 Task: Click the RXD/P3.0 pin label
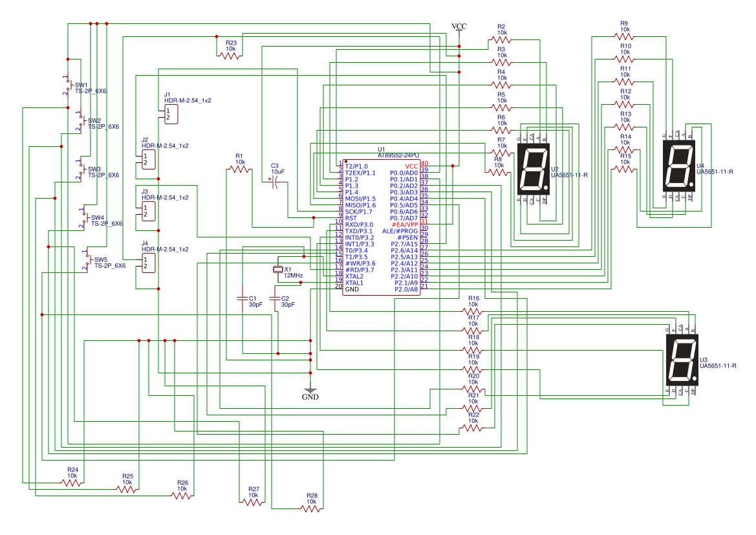point(359,225)
